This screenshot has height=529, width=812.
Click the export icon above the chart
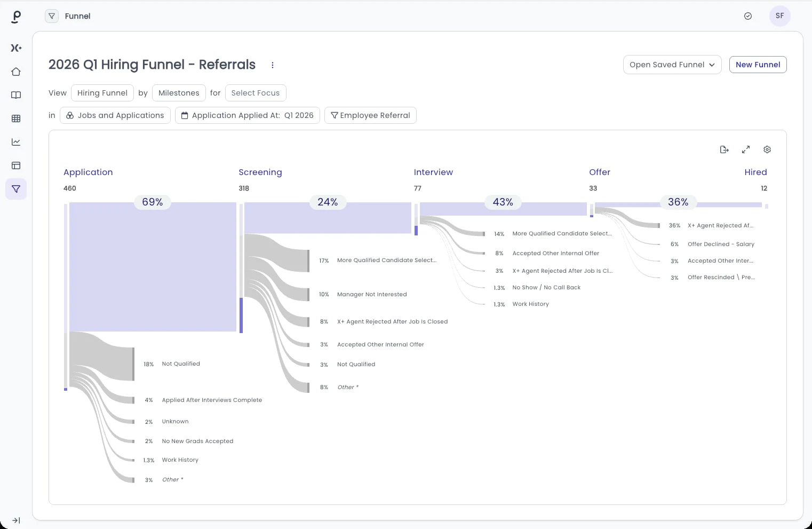click(724, 149)
